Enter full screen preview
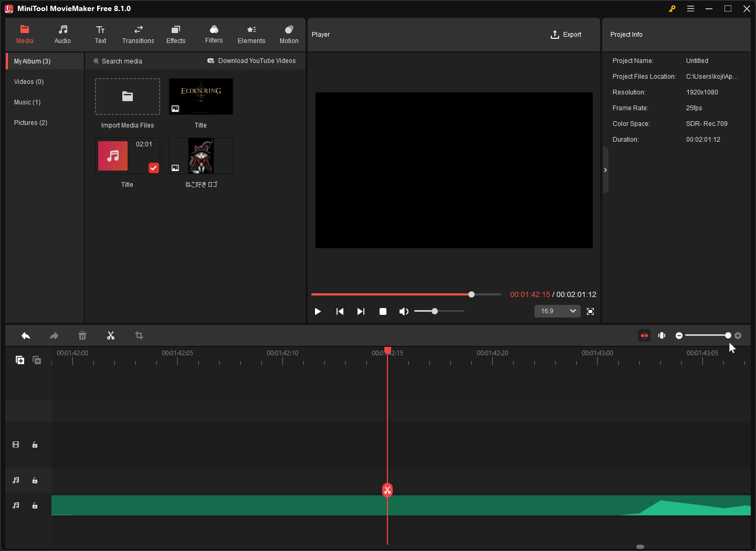 point(590,312)
